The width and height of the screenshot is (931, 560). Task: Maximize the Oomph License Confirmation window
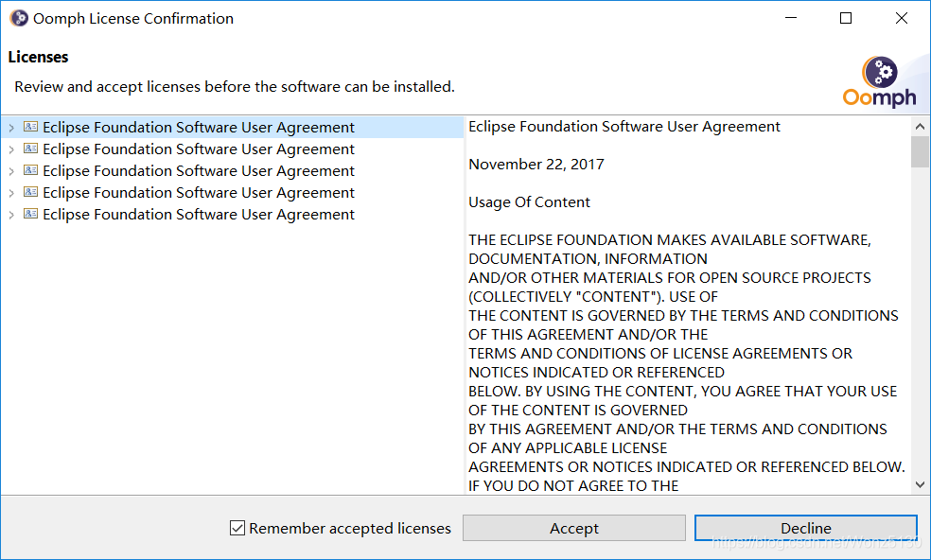point(846,18)
